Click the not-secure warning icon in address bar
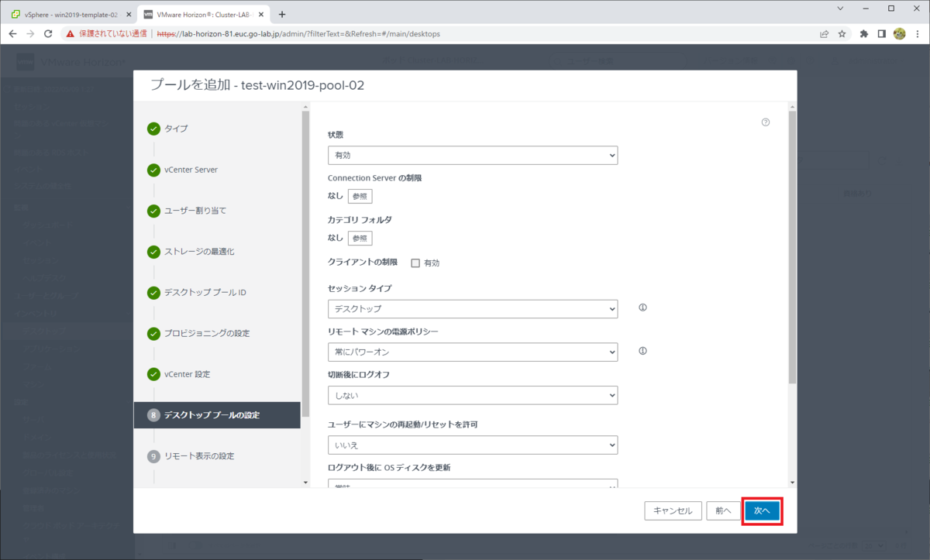930x560 pixels. [70, 34]
